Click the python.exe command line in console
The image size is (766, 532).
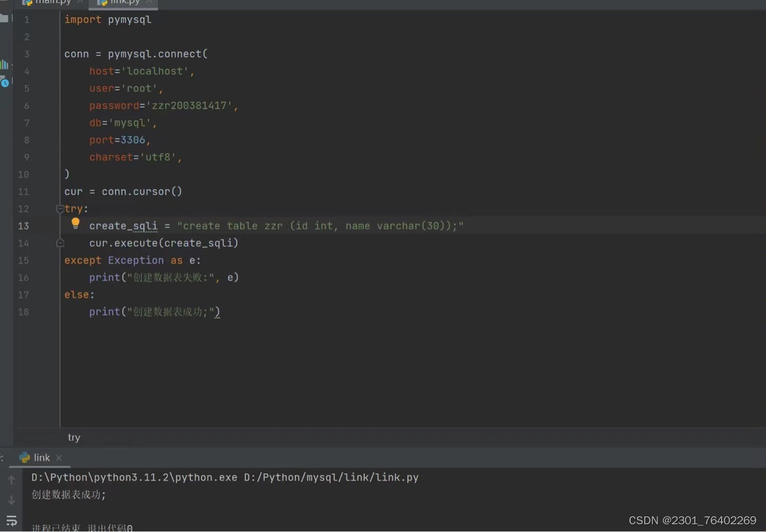[225, 478]
